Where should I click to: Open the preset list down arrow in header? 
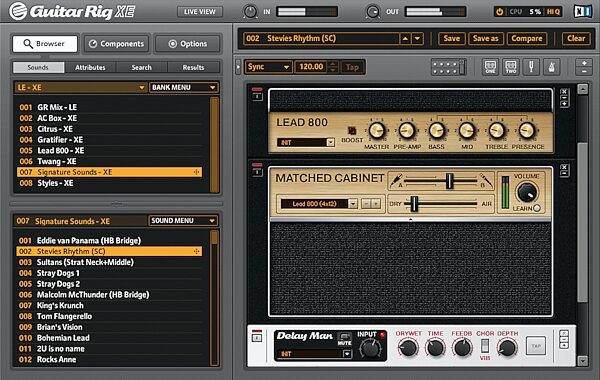pos(417,38)
